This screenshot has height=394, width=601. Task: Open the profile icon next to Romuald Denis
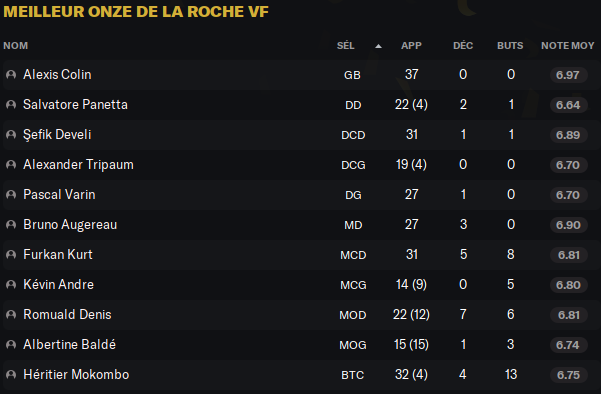[11, 315]
